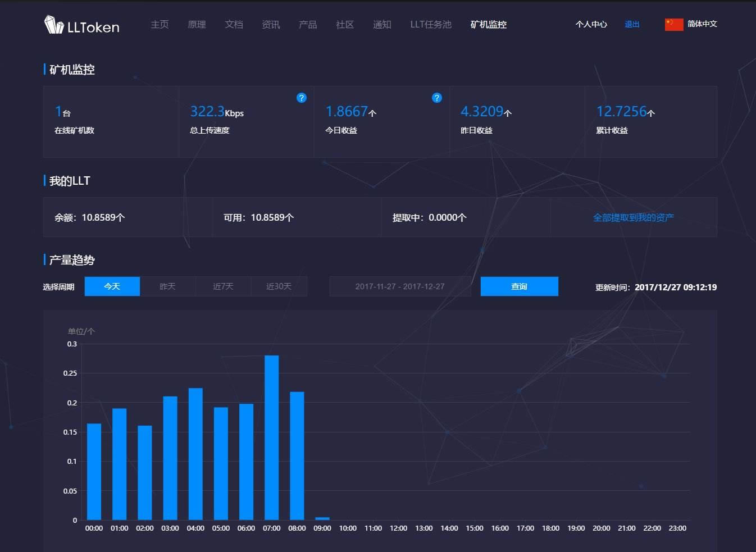Viewport: 756px width, 552px height.
Task: Select 近7天 period option
Action: point(223,286)
